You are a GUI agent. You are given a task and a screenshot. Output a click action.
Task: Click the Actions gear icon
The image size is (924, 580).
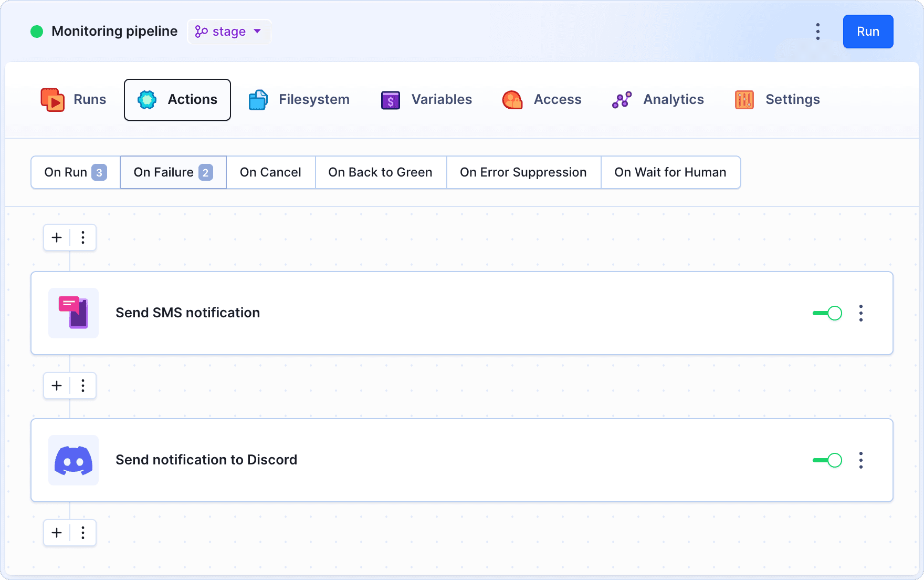pyautogui.click(x=147, y=99)
